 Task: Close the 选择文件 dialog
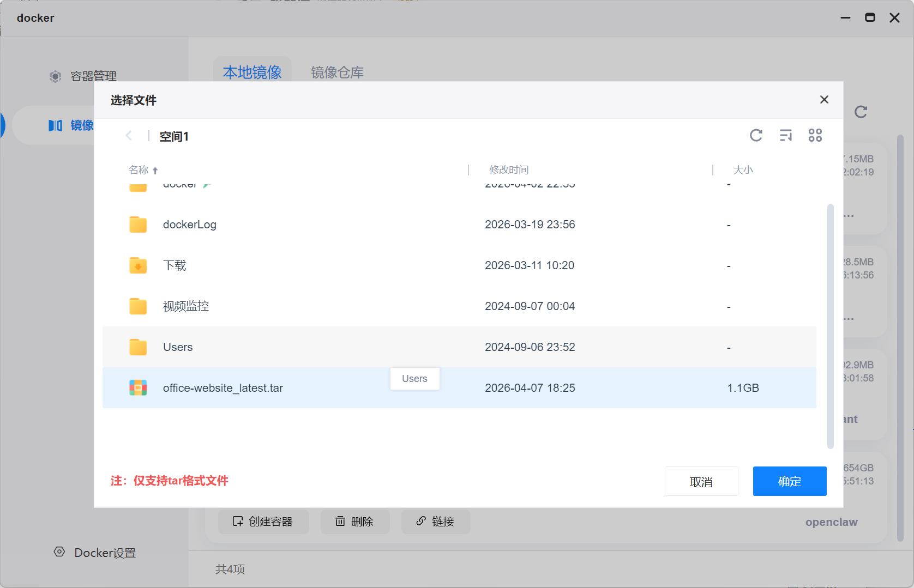(824, 100)
